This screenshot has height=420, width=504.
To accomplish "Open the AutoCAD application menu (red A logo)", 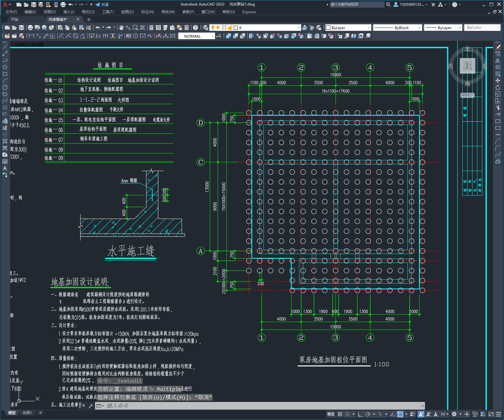I will 5,4.
